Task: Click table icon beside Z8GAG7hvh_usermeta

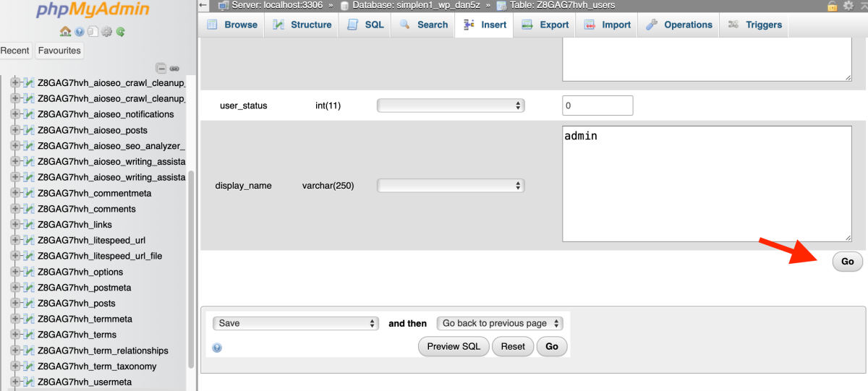Action: tap(30, 382)
